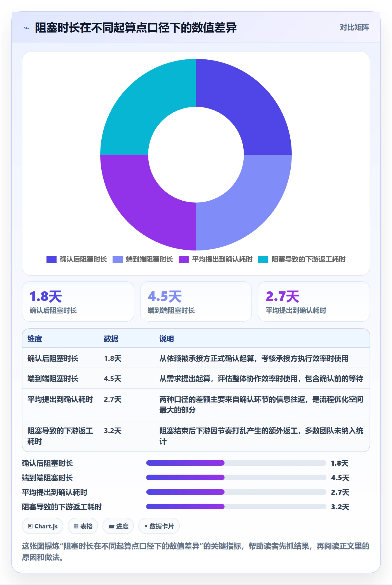Click the 平均提出到确认耗时 progress bar

click(236, 492)
